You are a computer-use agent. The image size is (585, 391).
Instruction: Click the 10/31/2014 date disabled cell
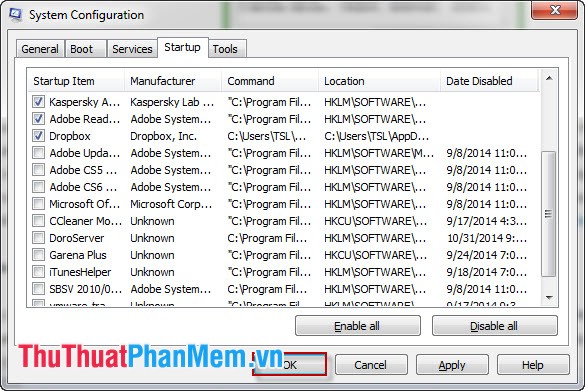[x=487, y=238]
